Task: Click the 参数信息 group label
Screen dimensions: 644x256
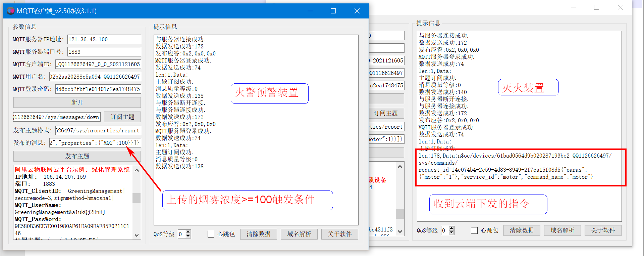Action: pos(24,27)
